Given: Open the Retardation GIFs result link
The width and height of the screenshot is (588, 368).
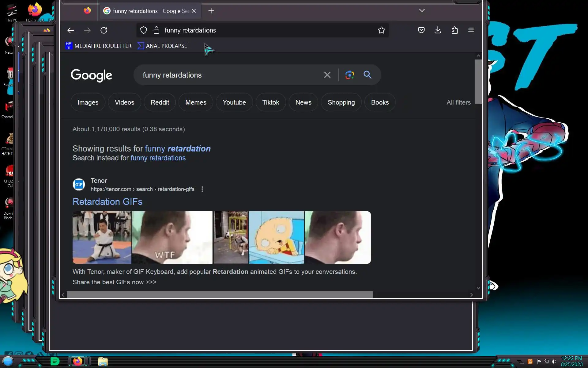Looking at the screenshot, I should (x=107, y=202).
